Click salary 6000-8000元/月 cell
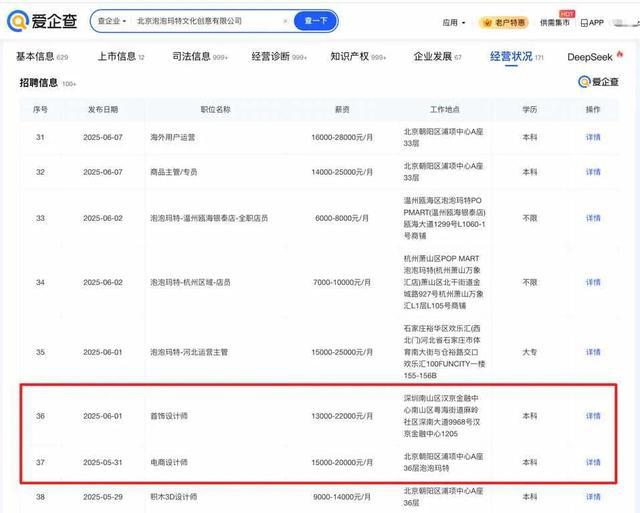The width and height of the screenshot is (640, 513). click(342, 218)
